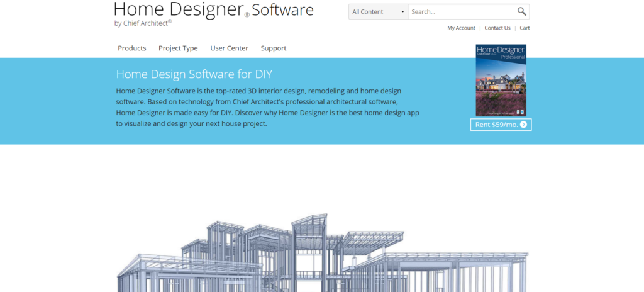Viewport: 644px width, 292px height.
Task: Open the Products menu
Action: point(132,48)
